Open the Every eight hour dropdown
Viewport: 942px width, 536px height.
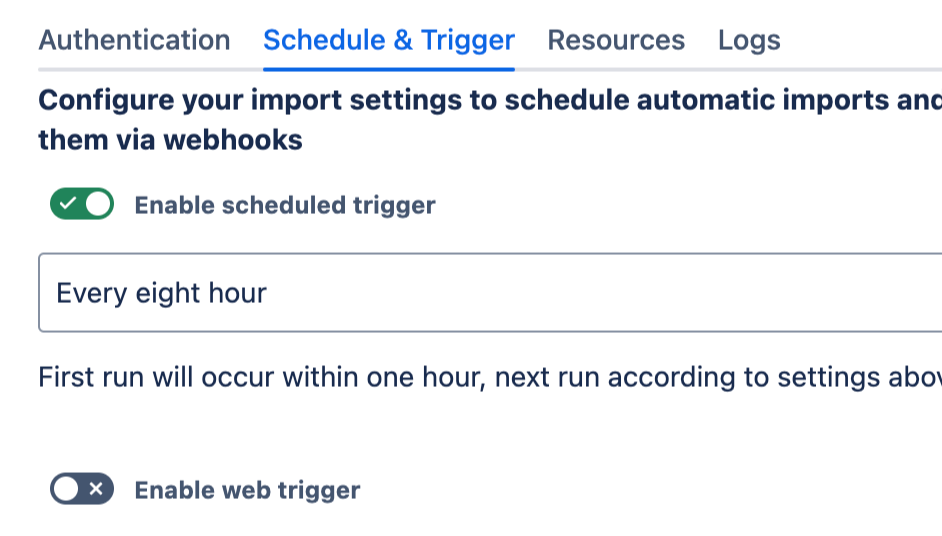point(490,293)
